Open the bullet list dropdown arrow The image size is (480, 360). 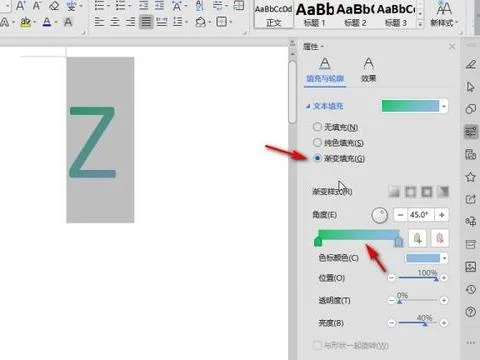109,6
